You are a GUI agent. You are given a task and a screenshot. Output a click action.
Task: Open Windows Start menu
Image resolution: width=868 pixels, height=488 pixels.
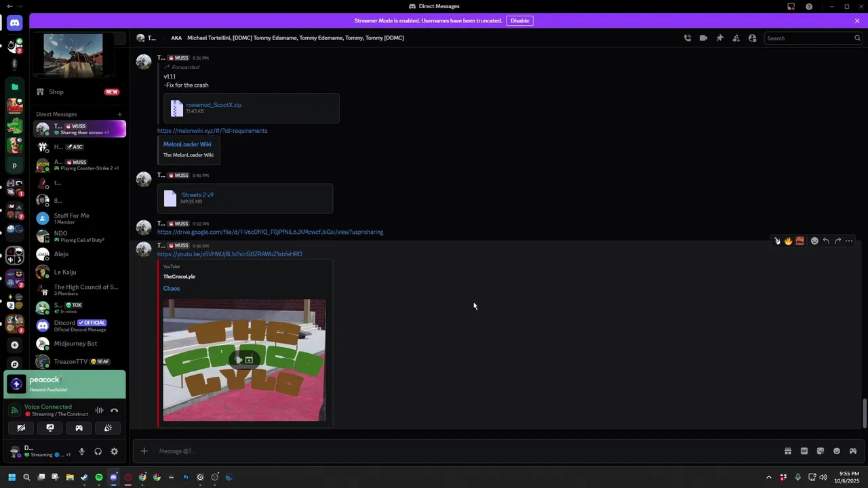coord(12,477)
